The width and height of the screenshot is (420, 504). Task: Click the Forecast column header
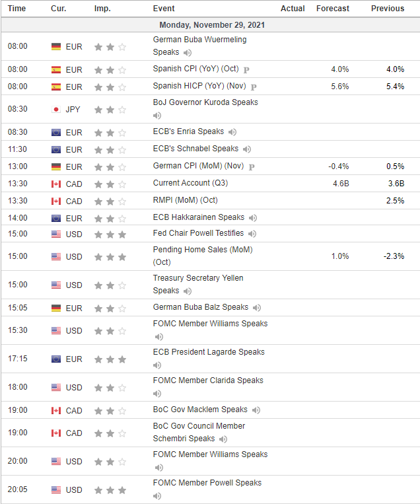point(333,9)
